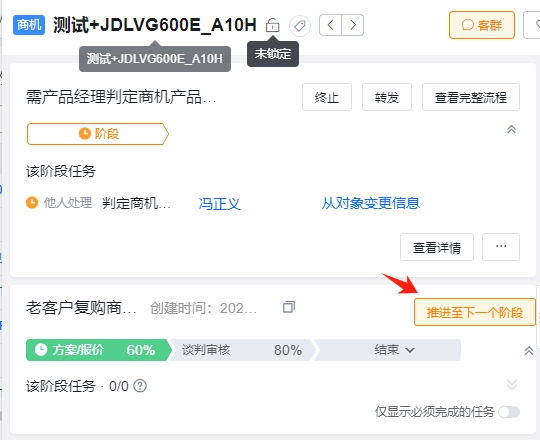Open 查看完整流程
Image resolution: width=540 pixels, height=440 pixels.
tap(471, 97)
